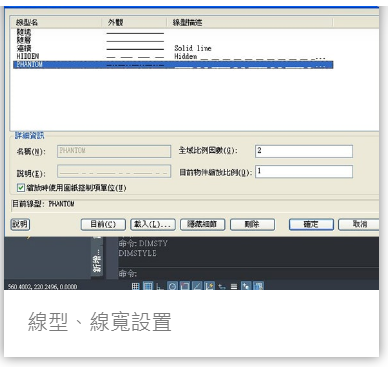The image size is (388, 367).
Task: Select the HIDDEN linetype row
Action: [x=173, y=56]
